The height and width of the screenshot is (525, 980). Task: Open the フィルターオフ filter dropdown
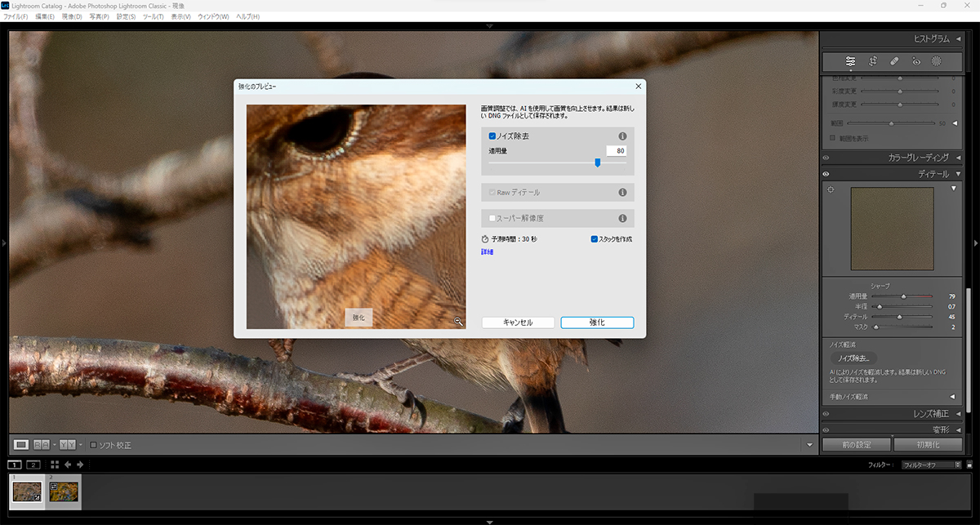(x=931, y=465)
